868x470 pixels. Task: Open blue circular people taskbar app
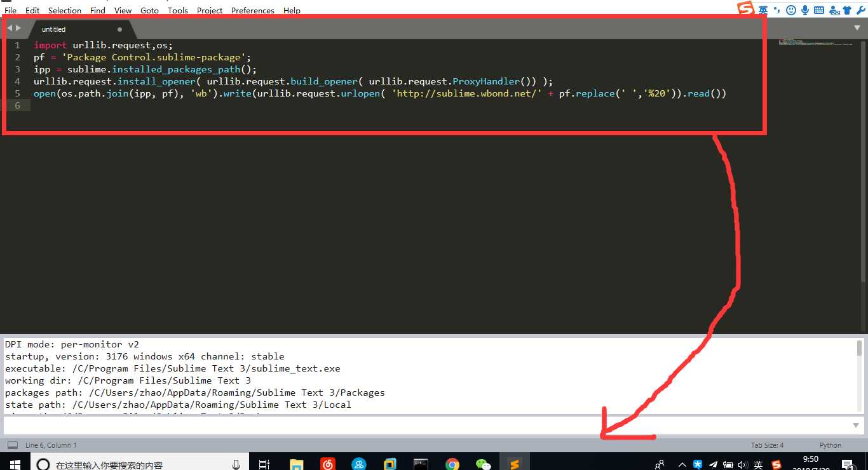pyautogui.click(x=358, y=464)
